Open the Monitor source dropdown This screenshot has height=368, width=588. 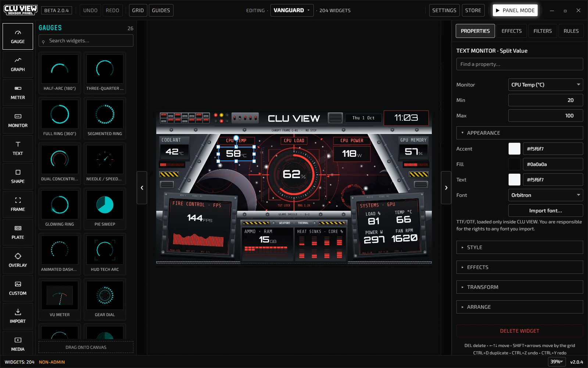point(545,85)
